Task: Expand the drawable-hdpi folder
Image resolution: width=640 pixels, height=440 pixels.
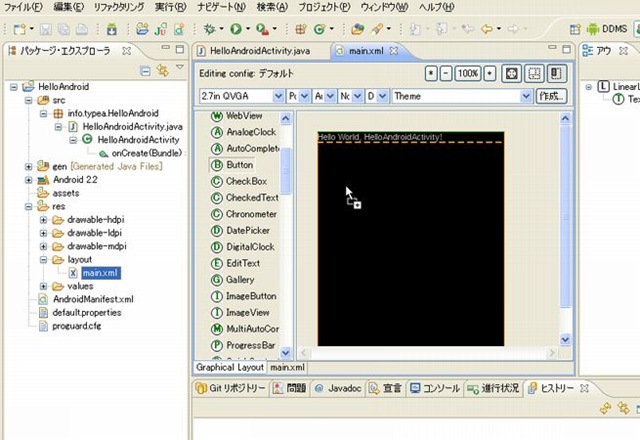Action: click(x=43, y=220)
